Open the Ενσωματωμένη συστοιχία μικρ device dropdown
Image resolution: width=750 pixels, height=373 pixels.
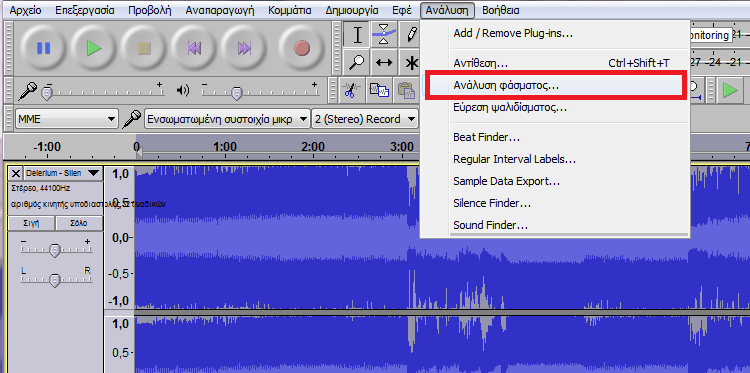click(x=227, y=119)
